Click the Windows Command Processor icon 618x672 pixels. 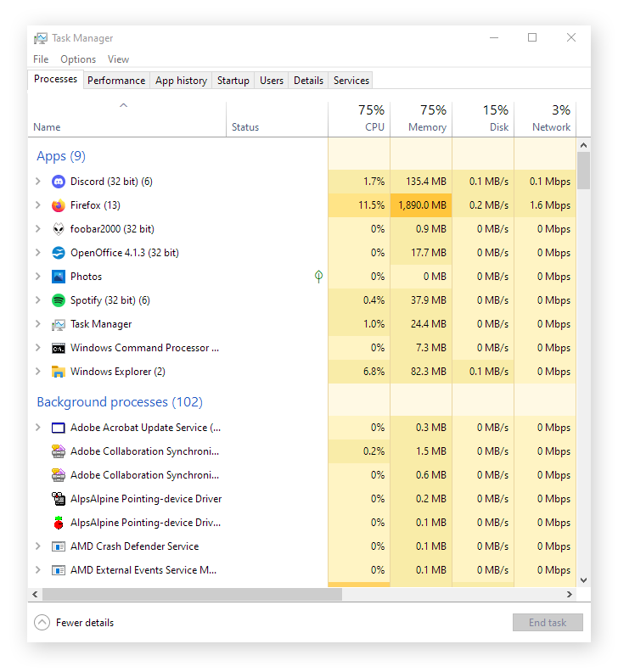click(58, 348)
